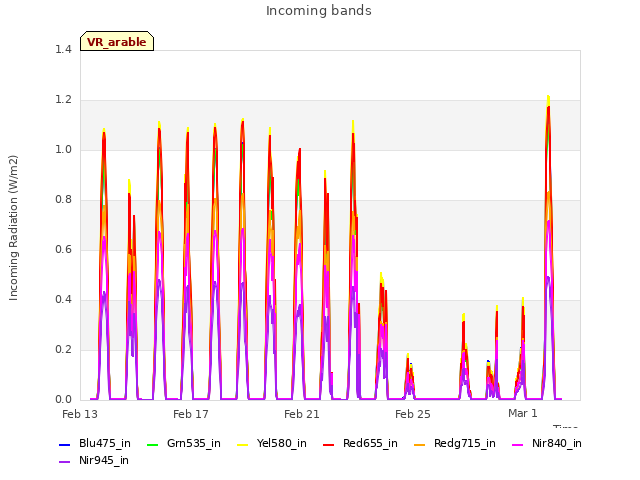Click the 1.2 y-axis tick label

pos(63,100)
